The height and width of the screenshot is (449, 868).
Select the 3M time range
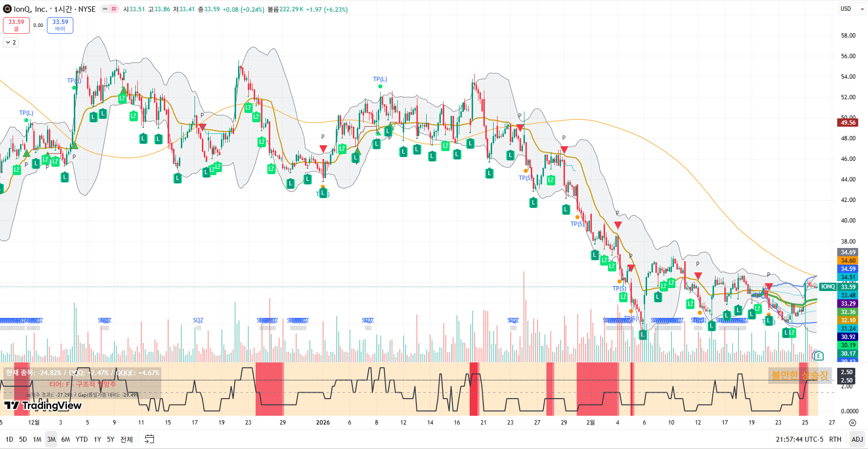tap(51, 439)
